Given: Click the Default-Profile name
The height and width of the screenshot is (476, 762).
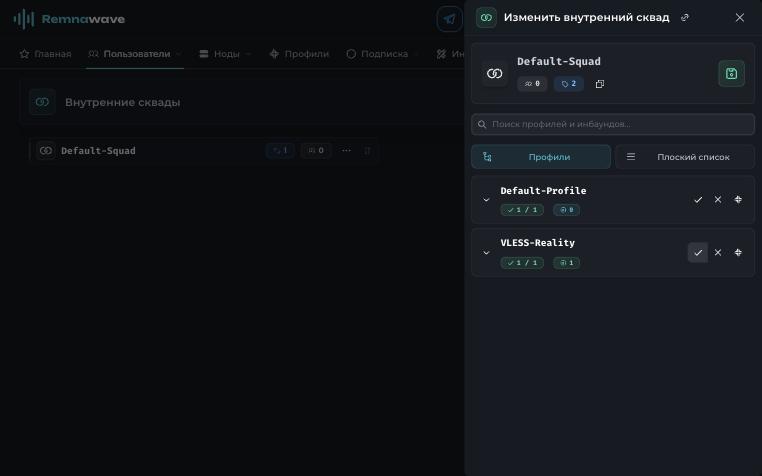Looking at the screenshot, I should pos(543,191).
